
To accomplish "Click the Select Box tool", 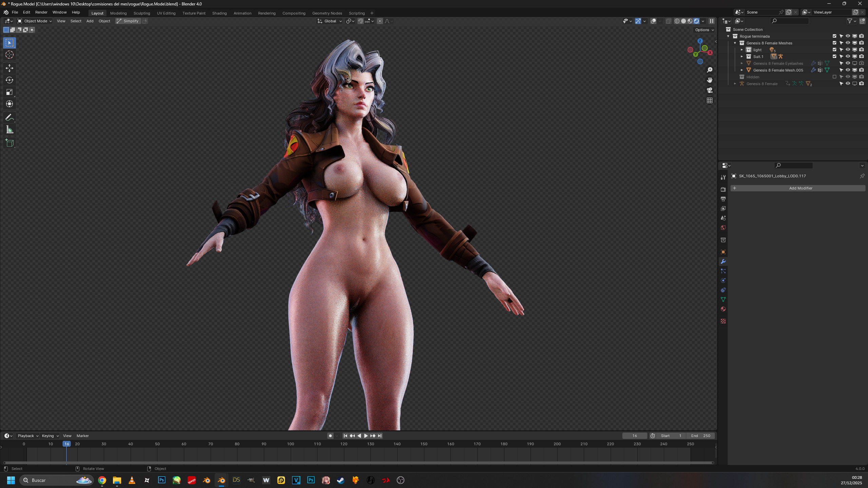I will [x=9, y=43].
